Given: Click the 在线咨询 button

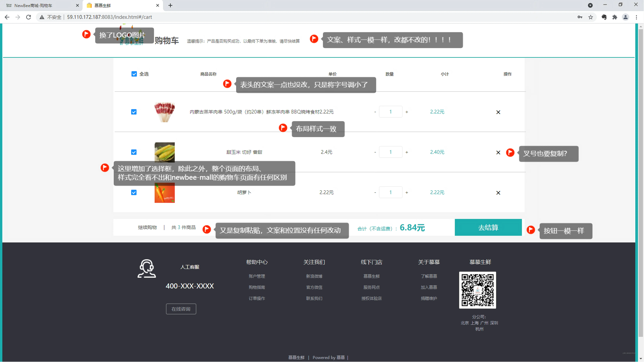Looking at the screenshot, I should click(x=181, y=309).
